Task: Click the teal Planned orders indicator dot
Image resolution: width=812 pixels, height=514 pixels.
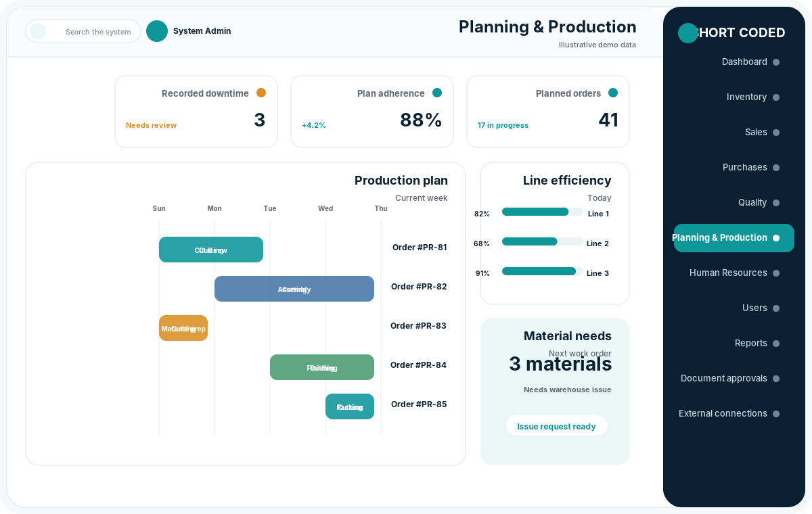Action: (x=613, y=93)
